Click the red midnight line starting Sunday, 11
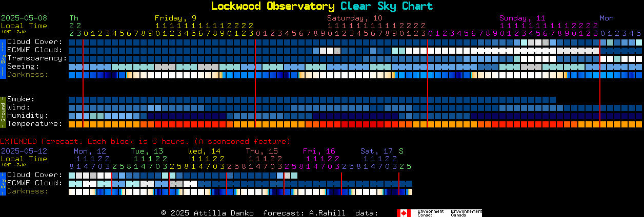Screen dimensions: 644x217 (428, 83)
